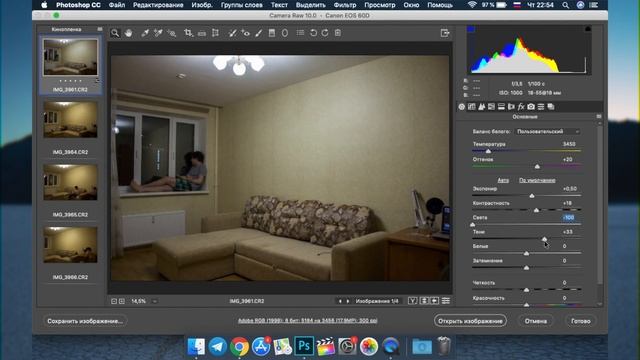Select the Radial Filter tool
The height and width of the screenshot is (360, 640).
[x=285, y=33]
